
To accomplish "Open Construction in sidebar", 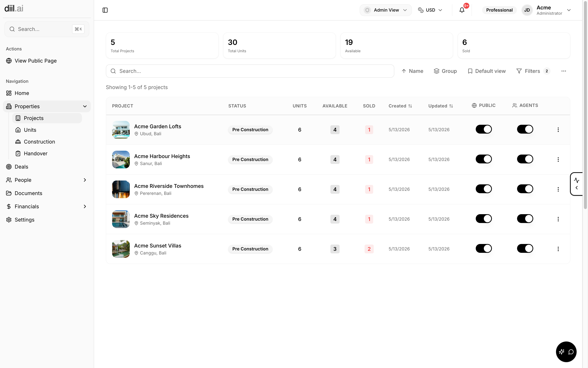I will [x=47, y=142].
